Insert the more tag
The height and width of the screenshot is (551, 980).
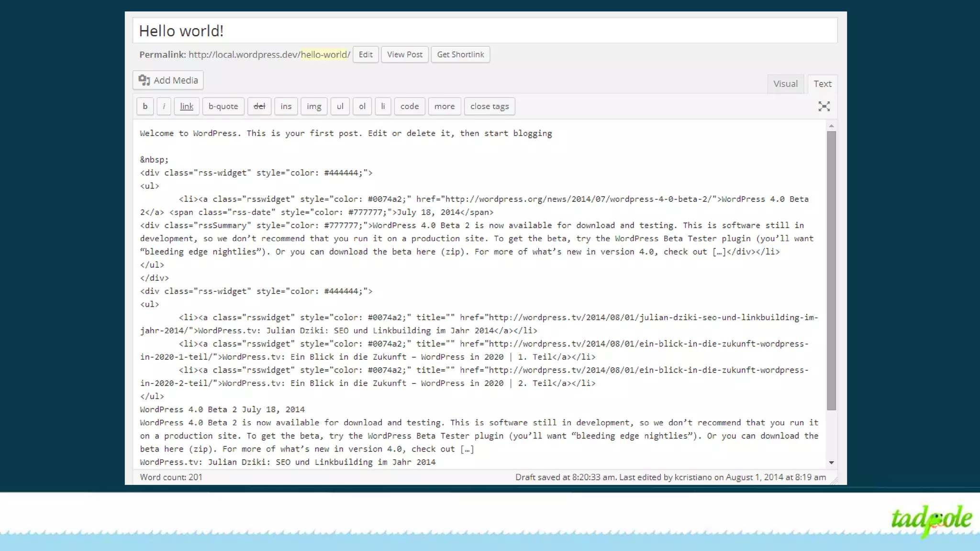pos(444,106)
